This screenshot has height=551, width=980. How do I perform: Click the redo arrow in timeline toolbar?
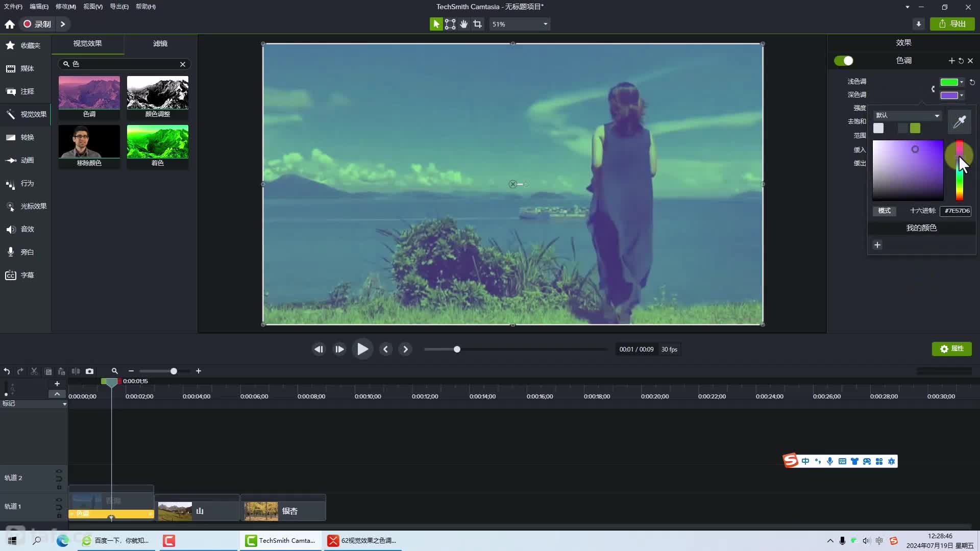click(20, 371)
